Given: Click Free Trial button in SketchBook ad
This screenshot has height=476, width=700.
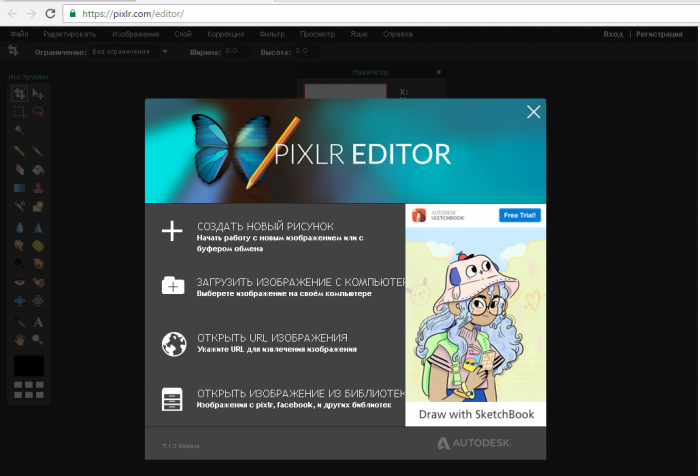Looking at the screenshot, I should (519, 215).
